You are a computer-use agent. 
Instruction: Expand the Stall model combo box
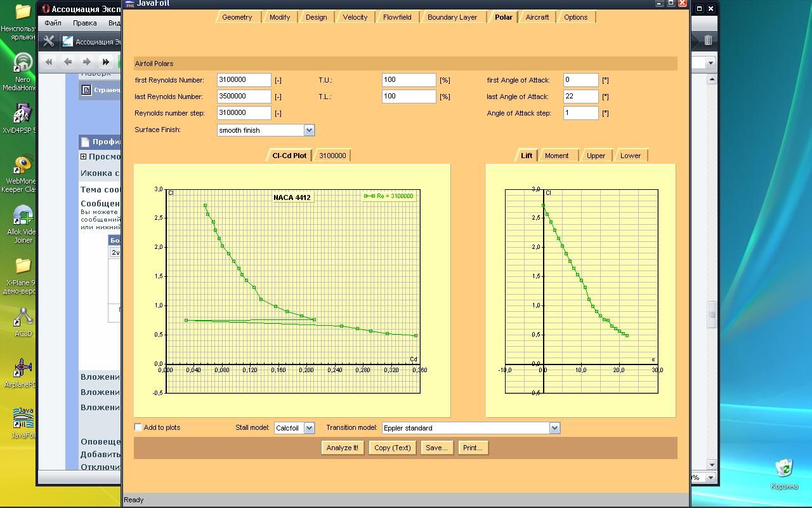click(309, 428)
